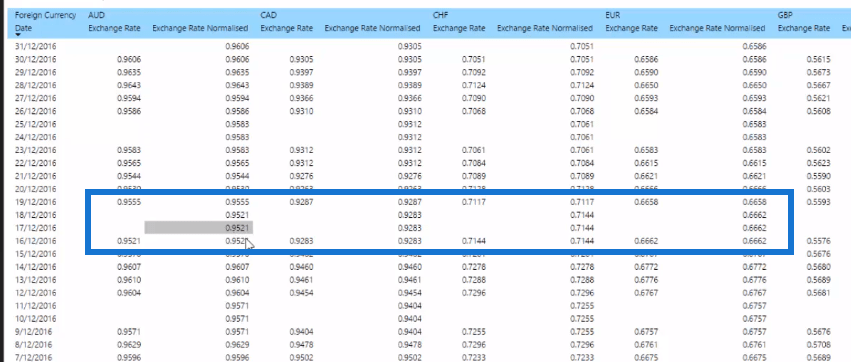
Task: Select date row 23/12/2016
Action: coord(35,150)
